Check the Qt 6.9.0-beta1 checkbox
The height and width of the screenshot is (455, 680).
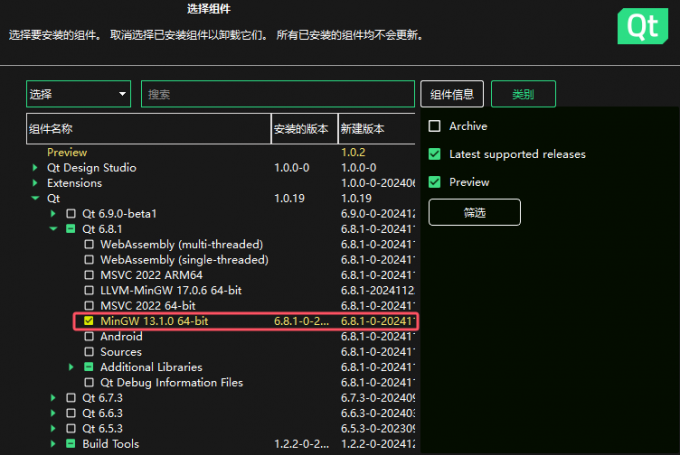coord(71,213)
